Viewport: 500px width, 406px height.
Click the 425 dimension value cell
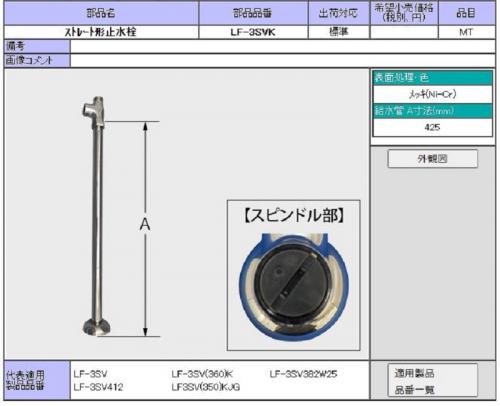click(433, 127)
